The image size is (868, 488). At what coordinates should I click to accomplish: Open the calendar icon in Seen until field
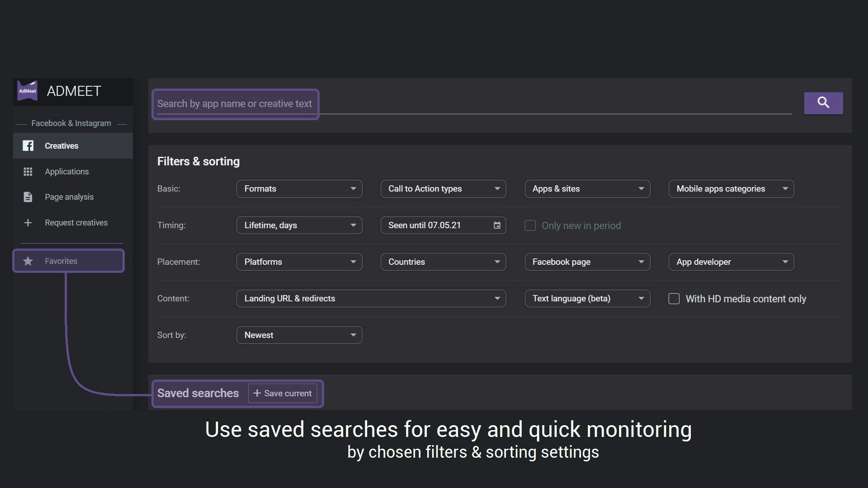click(497, 225)
